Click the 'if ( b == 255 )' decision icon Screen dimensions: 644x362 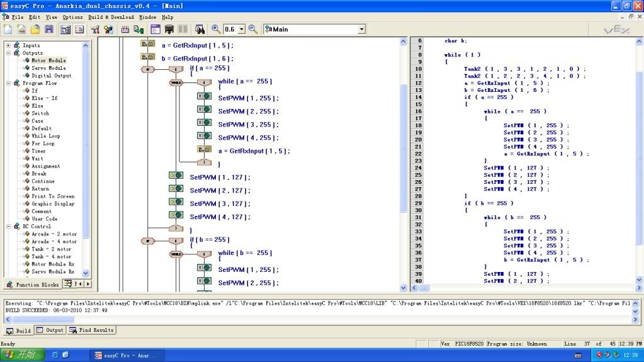click(148, 240)
